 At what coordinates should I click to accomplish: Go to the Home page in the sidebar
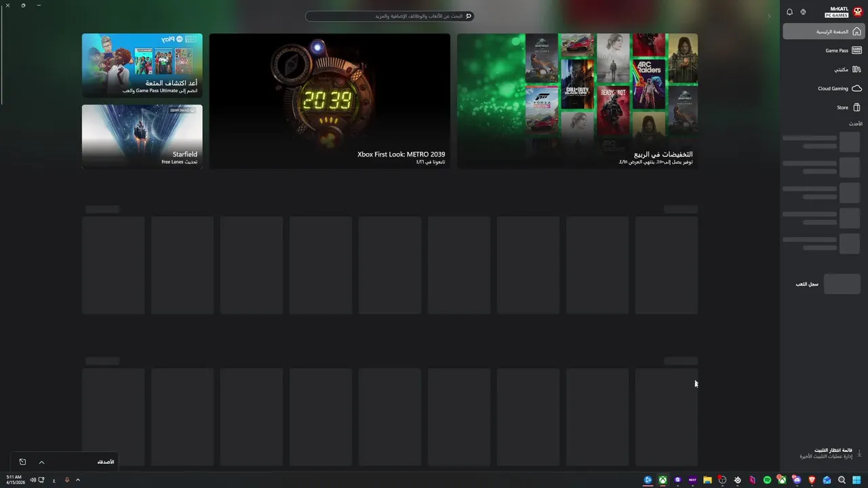point(823,31)
